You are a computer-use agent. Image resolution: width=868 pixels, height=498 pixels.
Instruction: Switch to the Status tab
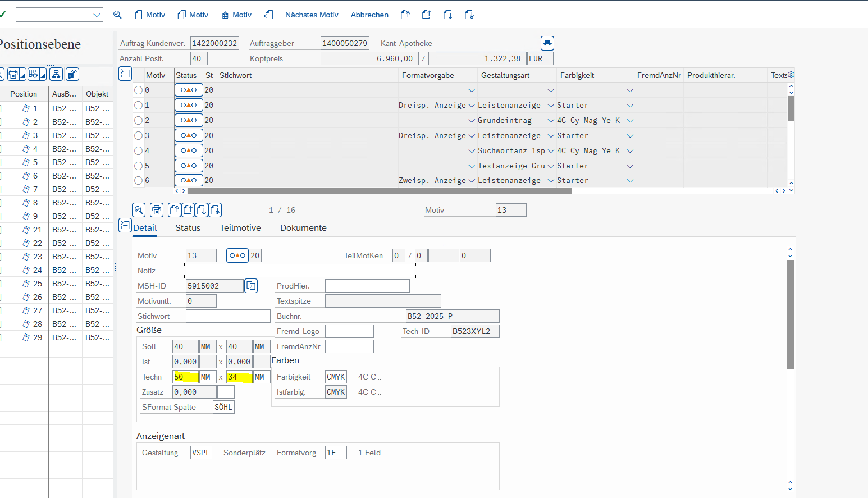tap(188, 227)
